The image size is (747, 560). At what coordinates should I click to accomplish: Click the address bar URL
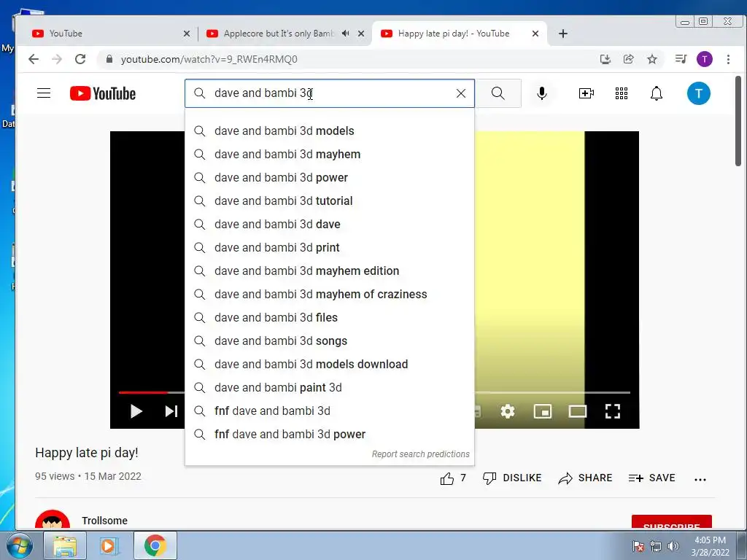(x=209, y=59)
